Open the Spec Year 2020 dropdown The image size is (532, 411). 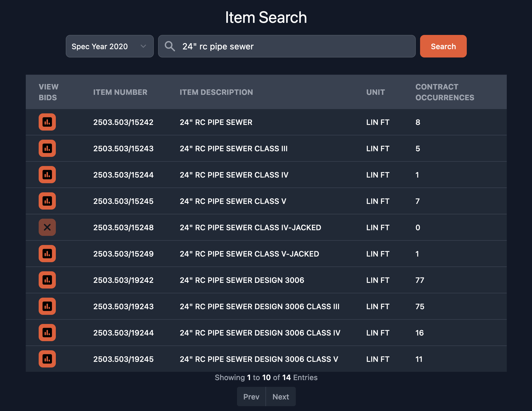click(x=110, y=46)
